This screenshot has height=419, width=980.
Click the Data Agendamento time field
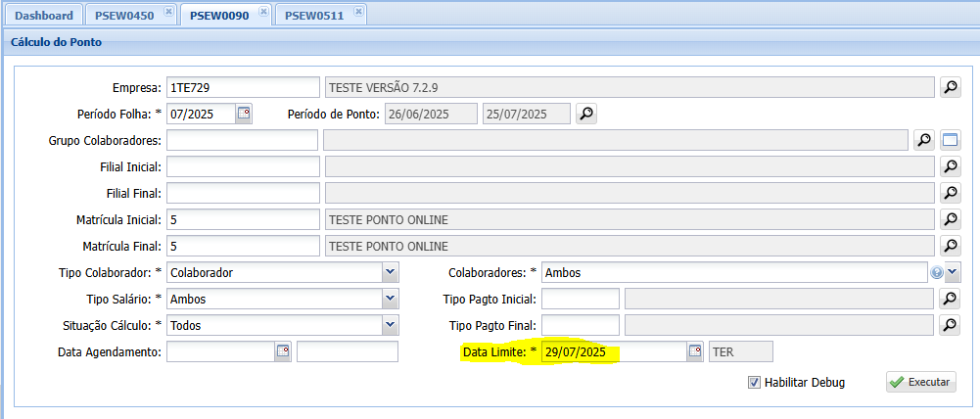tap(348, 351)
